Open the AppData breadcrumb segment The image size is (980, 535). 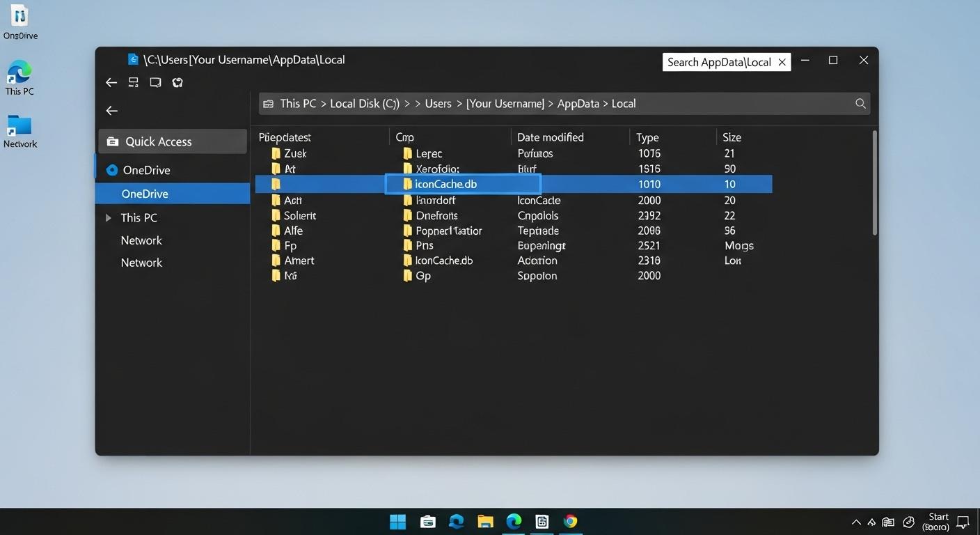tap(578, 103)
